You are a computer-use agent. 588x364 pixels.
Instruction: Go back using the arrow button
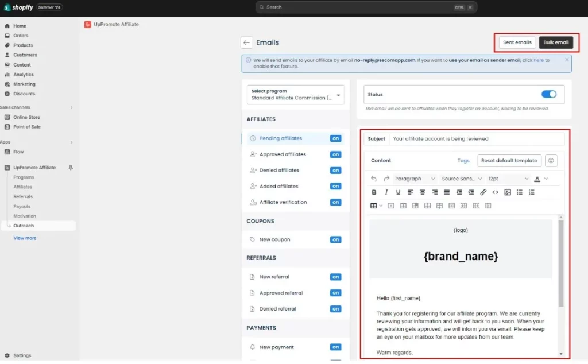pyautogui.click(x=246, y=42)
